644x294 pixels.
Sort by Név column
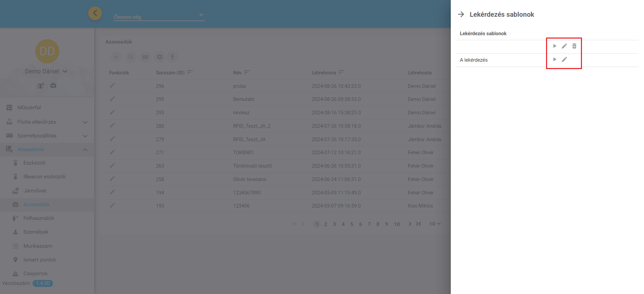pyautogui.click(x=247, y=72)
